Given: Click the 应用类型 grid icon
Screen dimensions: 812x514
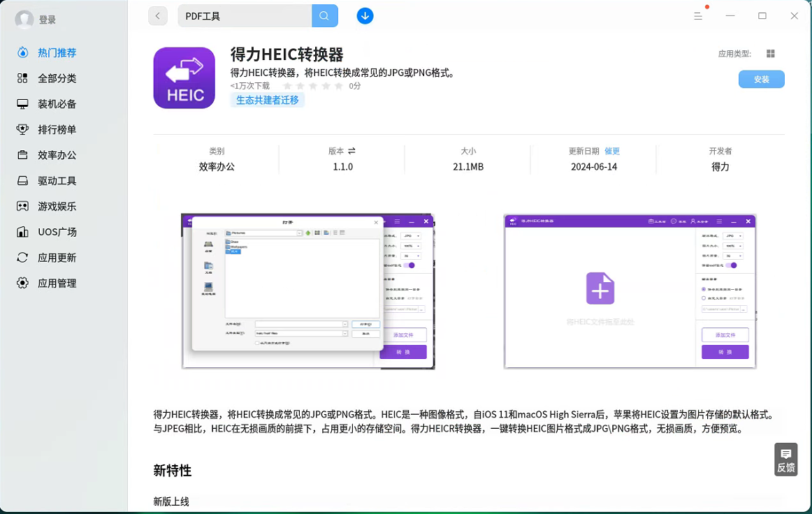Looking at the screenshot, I should pyautogui.click(x=771, y=54).
